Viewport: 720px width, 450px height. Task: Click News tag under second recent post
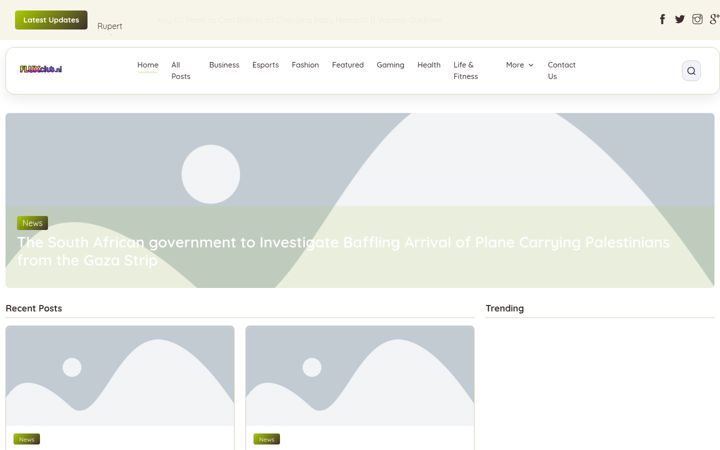click(266, 439)
